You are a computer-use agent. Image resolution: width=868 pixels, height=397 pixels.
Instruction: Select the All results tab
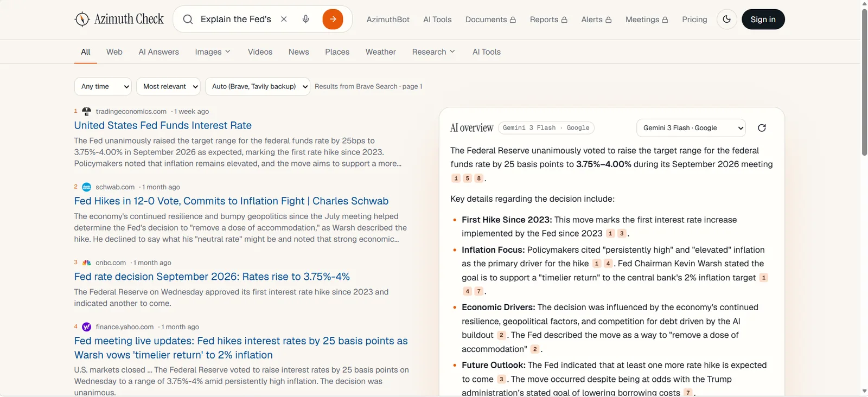click(x=86, y=52)
